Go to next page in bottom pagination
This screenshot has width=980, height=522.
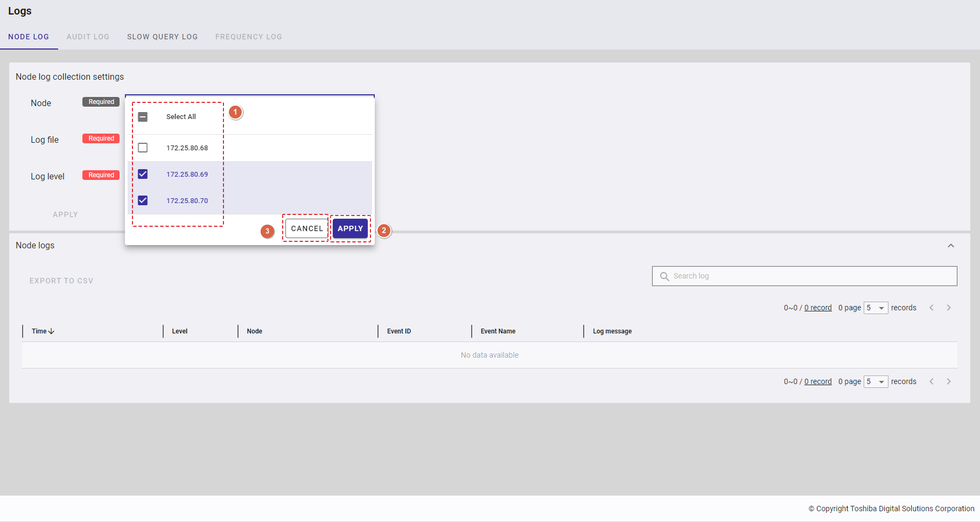[x=949, y=381]
